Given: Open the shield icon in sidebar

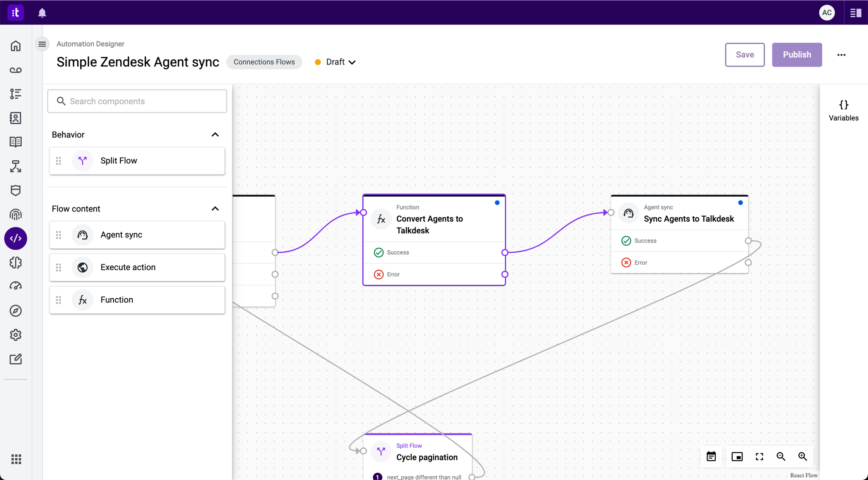Looking at the screenshot, I should point(16,190).
